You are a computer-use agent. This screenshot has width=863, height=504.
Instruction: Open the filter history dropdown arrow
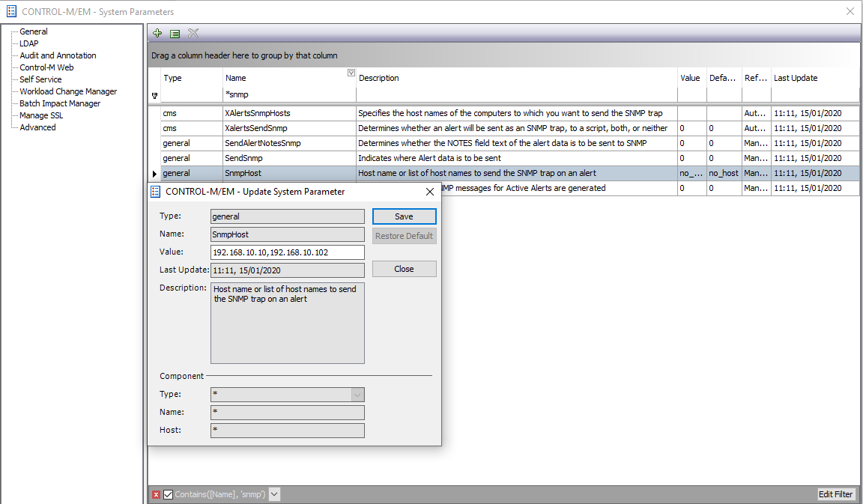pyautogui.click(x=274, y=494)
